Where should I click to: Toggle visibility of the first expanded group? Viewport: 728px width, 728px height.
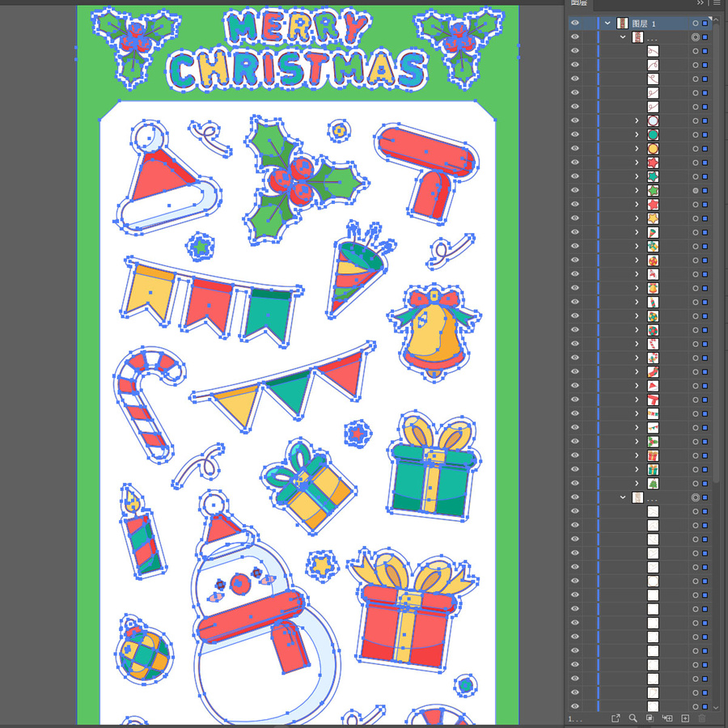pos(575,36)
